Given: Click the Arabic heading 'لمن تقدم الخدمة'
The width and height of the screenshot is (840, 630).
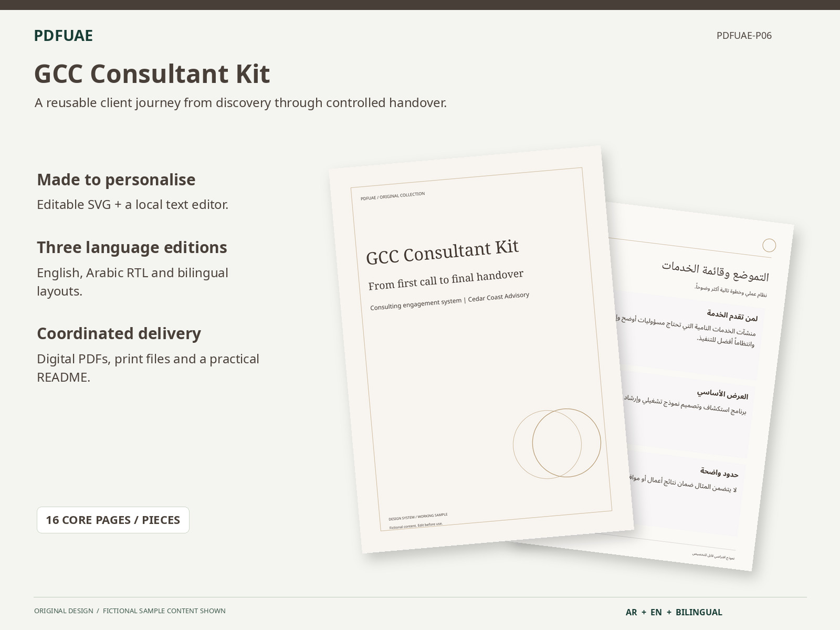Looking at the screenshot, I should click(x=732, y=316).
